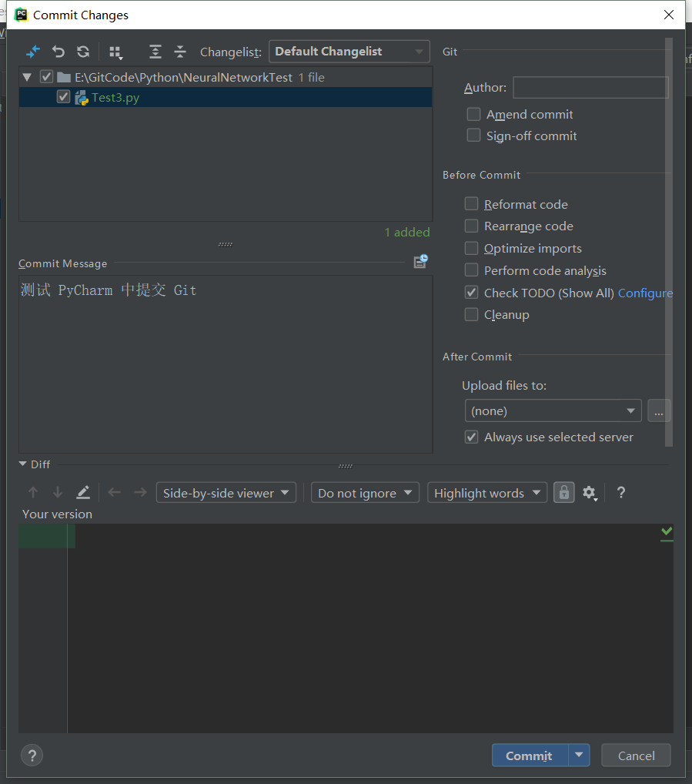
Task: Deselect the Test3.py file checkbox
Action: click(x=63, y=97)
